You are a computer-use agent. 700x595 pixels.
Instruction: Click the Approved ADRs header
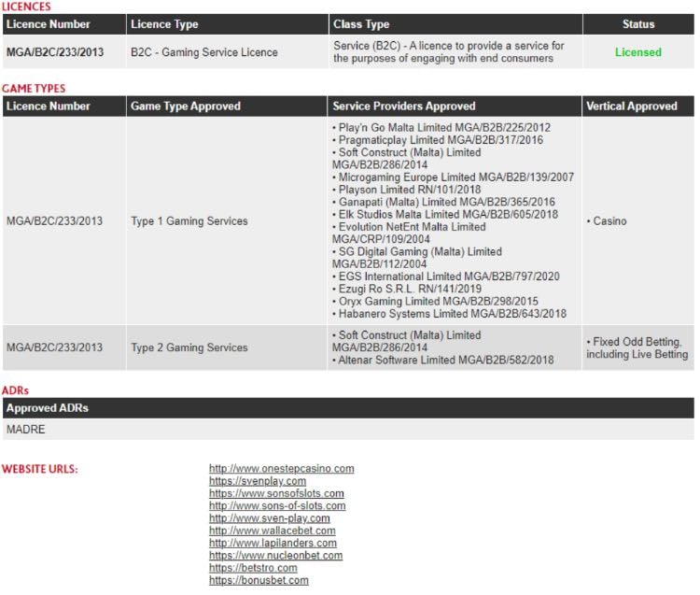click(348, 408)
